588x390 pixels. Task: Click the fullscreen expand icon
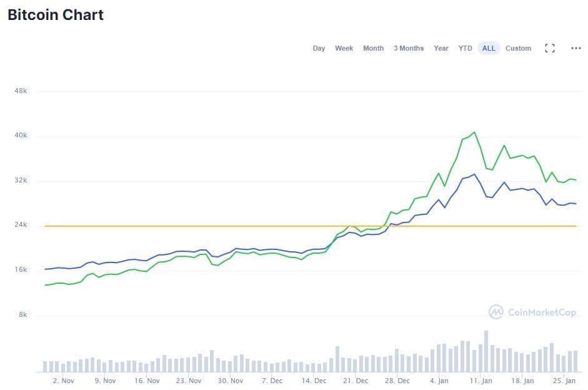coord(550,48)
